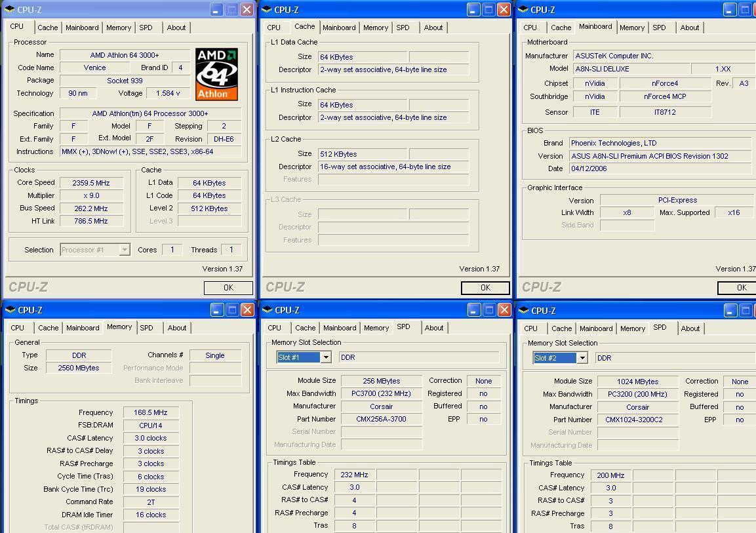Viewport: 756px width, 533px height.
Task: Close the Memory tab window
Action: click(x=247, y=310)
